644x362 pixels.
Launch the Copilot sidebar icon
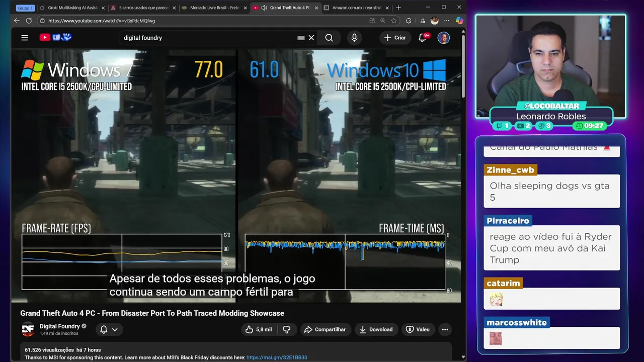click(x=459, y=21)
